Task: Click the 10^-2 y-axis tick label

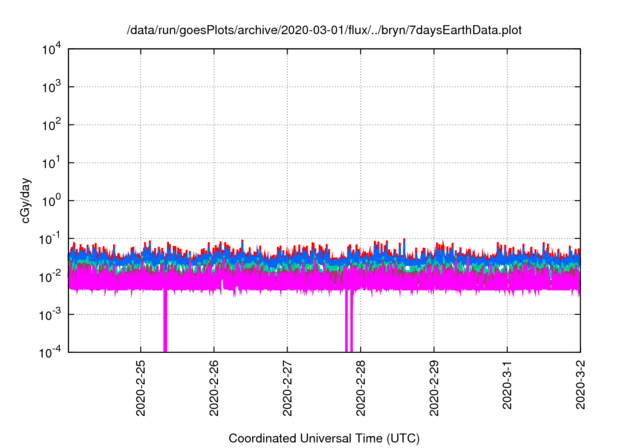Action: pyautogui.click(x=50, y=277)
